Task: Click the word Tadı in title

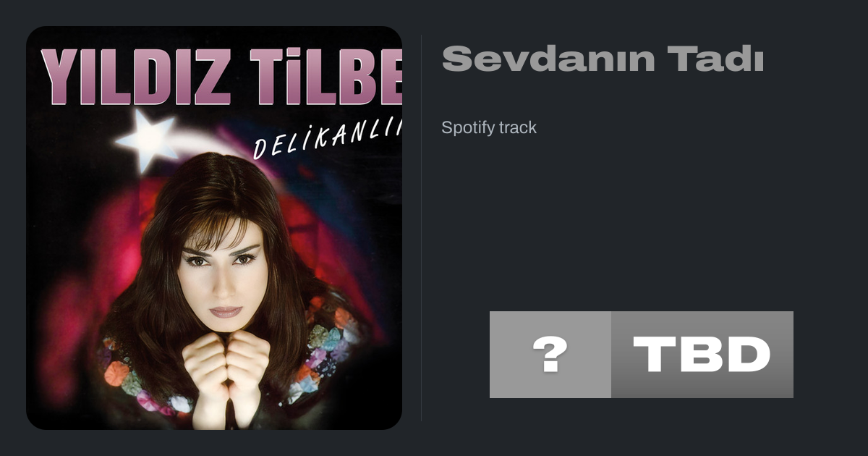Action: click(716, 59)
